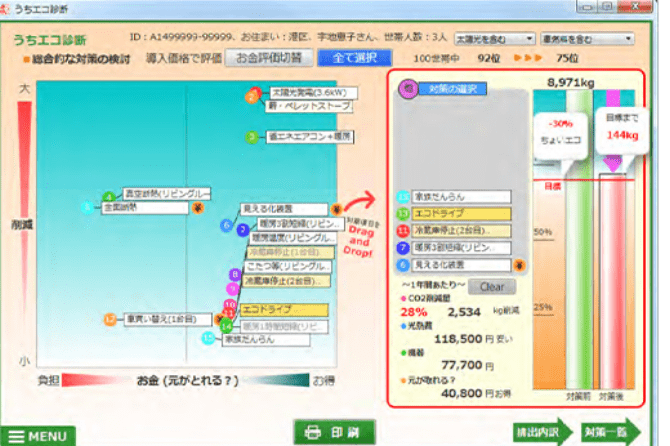Click the -30% ちょいエコ callout
Screen dimensions: 670x446
[560, 137]
